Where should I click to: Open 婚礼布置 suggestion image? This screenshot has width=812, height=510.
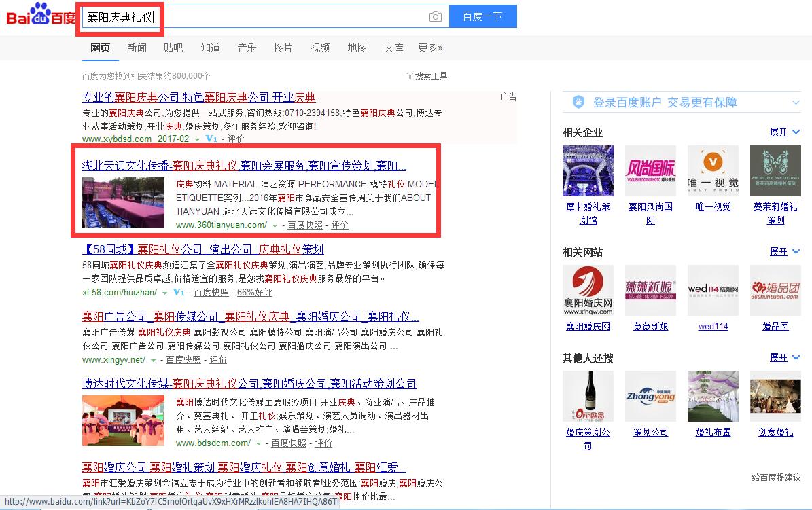[x=713, y=396]
